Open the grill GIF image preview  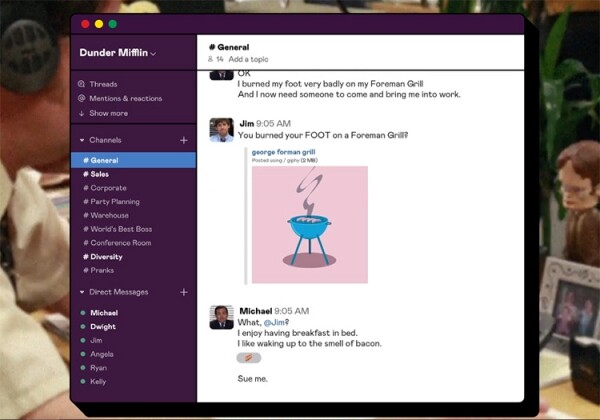click(x=309, y=224)
